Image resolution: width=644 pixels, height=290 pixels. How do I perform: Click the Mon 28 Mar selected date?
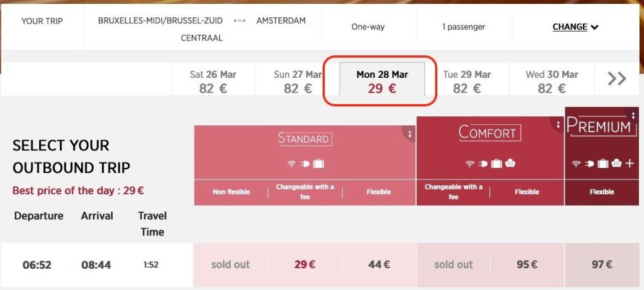[x=382, y=82]
